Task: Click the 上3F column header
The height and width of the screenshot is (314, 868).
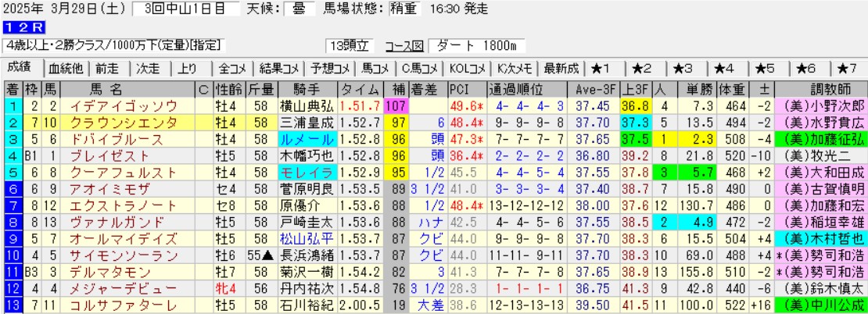Action: tap(635, 88)
